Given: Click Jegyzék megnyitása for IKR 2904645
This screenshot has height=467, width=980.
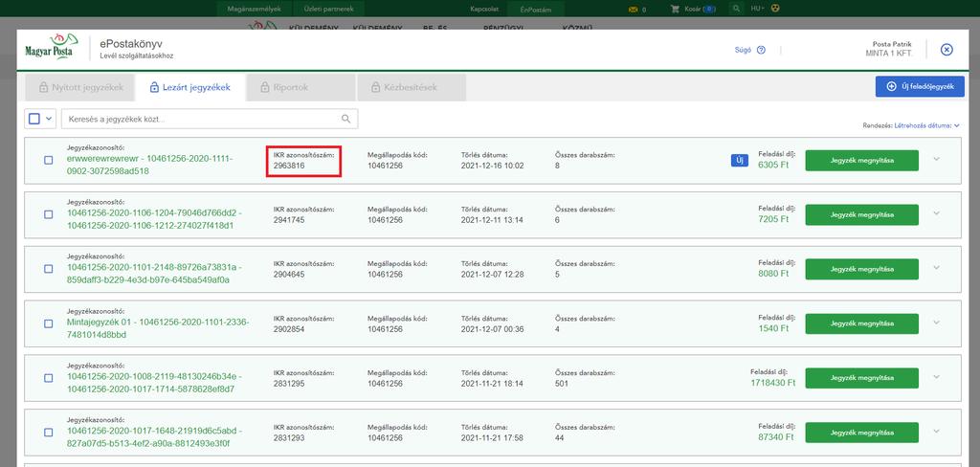Looking at the screenshot, I should pyautogui.click(x=861, y=269).
